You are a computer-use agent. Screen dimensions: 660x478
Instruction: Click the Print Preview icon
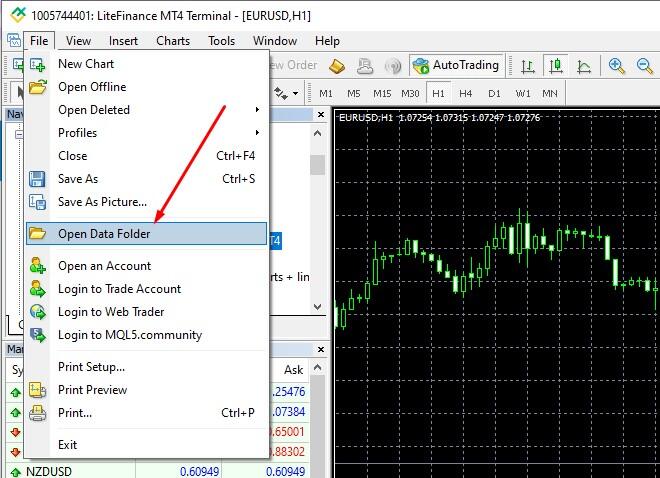(x=37, y=390)
